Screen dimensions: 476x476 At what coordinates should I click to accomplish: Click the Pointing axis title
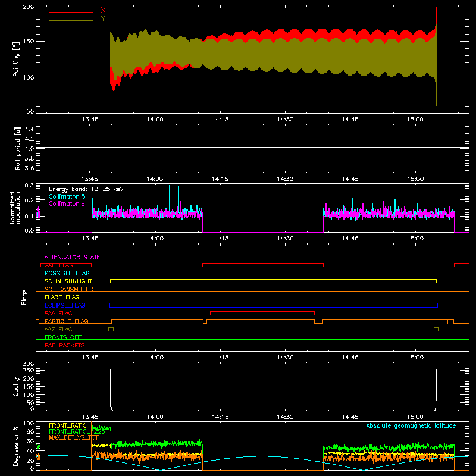click(16, 59)
